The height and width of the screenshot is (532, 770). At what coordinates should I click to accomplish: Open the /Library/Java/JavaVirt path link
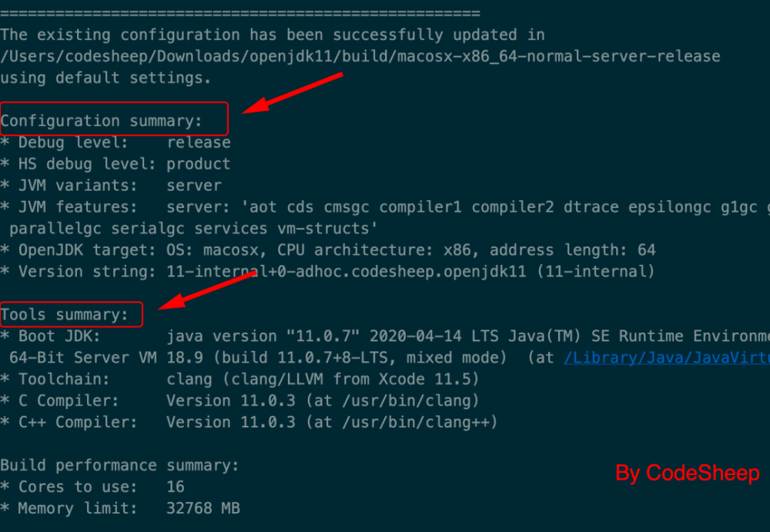pyautogui.click(x=667, y=357)
